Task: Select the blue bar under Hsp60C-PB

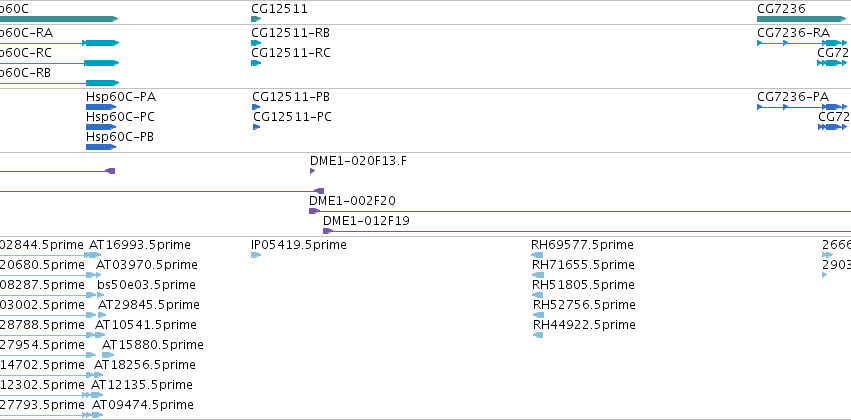Action: point(101,147)
